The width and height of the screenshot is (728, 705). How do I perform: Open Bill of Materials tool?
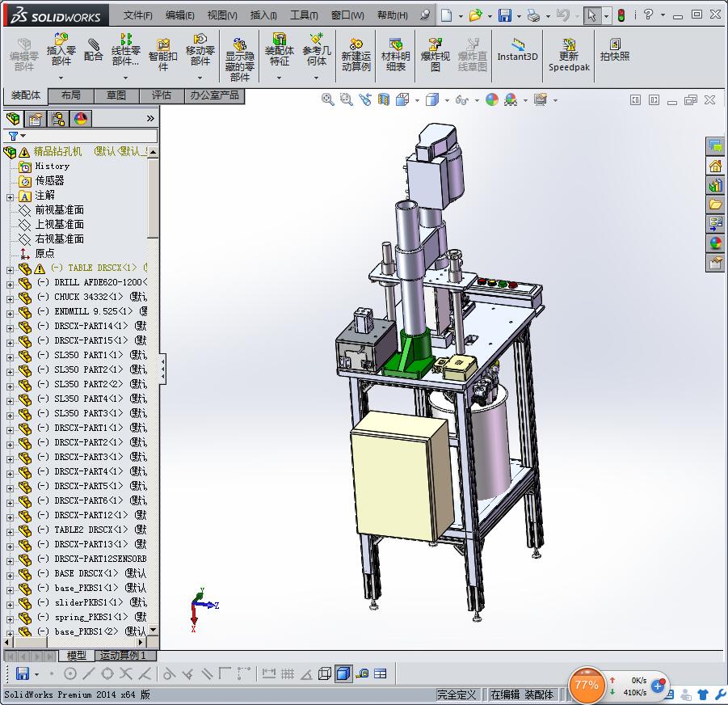tap(396, 55)
